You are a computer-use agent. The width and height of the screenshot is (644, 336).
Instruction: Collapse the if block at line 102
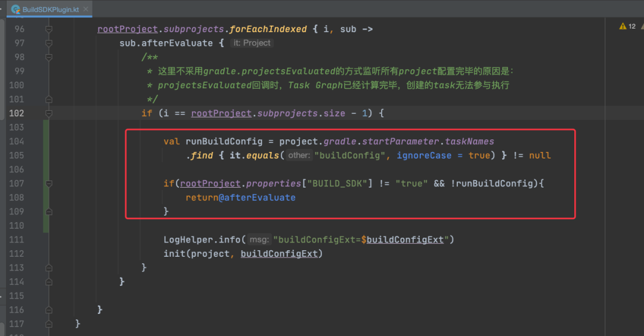coord(49,113)
